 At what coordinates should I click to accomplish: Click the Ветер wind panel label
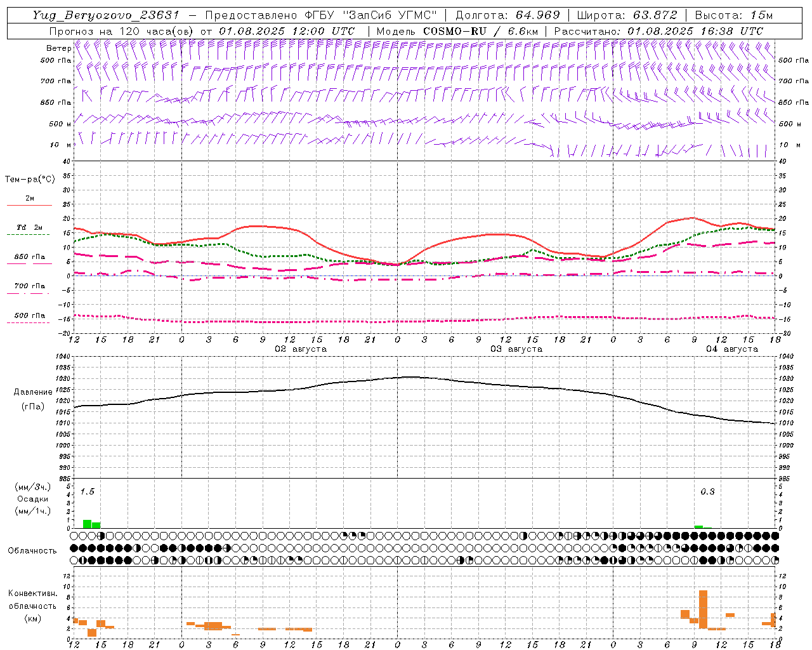click(x=58, y=48)
